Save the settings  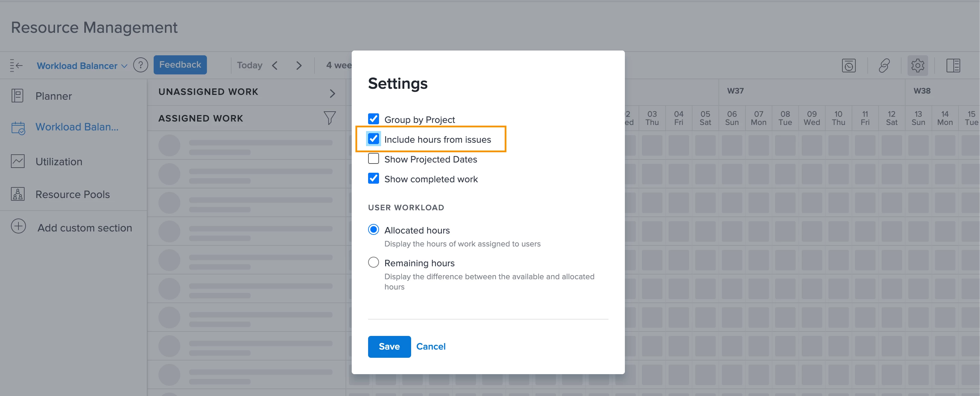coord(389,346)
